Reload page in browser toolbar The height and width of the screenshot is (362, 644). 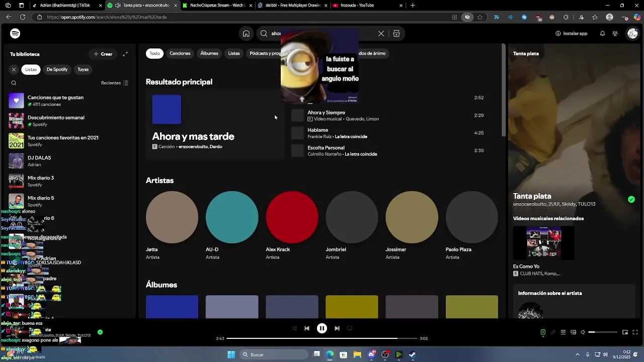point(23,17)
